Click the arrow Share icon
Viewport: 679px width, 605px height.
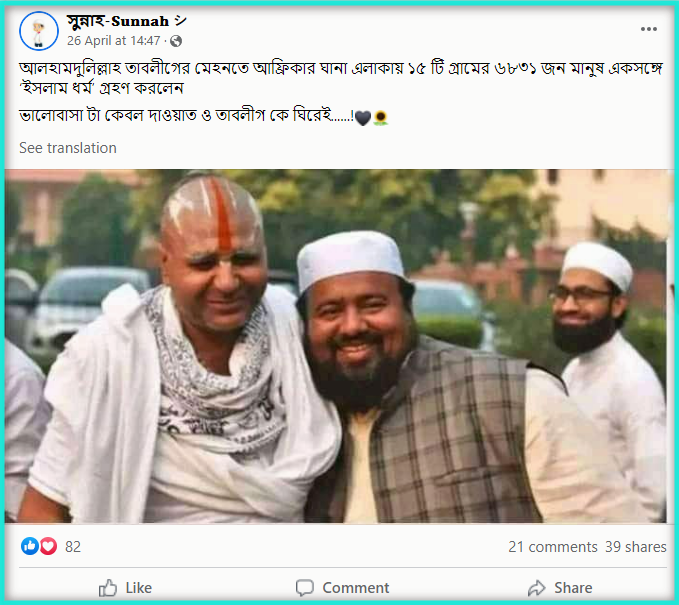pos(537,588)
